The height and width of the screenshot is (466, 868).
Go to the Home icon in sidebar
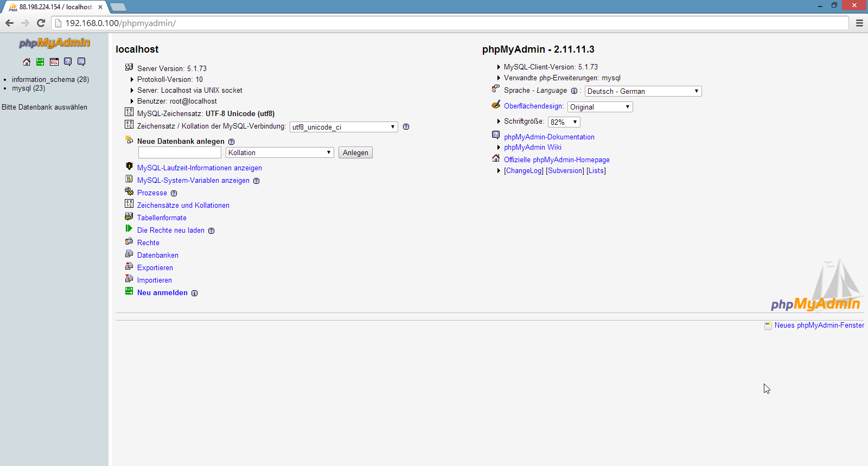click(x=27, y=62)
